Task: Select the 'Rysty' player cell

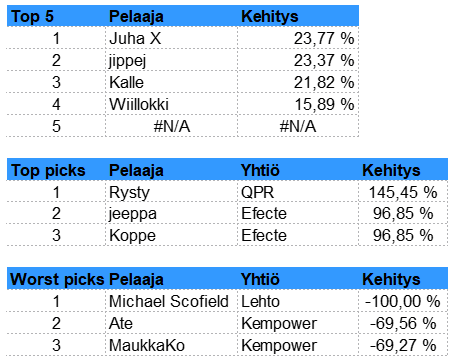Action: pyautogui.click(x=171, y=191)
